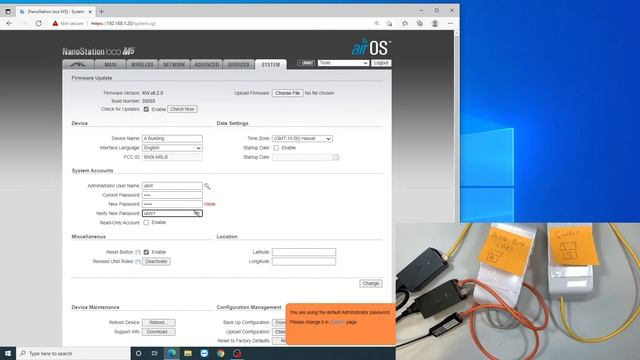Viewport: 640px width, 360px height.
Task: Toggle Startup Date Enable checkbox
Action: click(276, 148)
